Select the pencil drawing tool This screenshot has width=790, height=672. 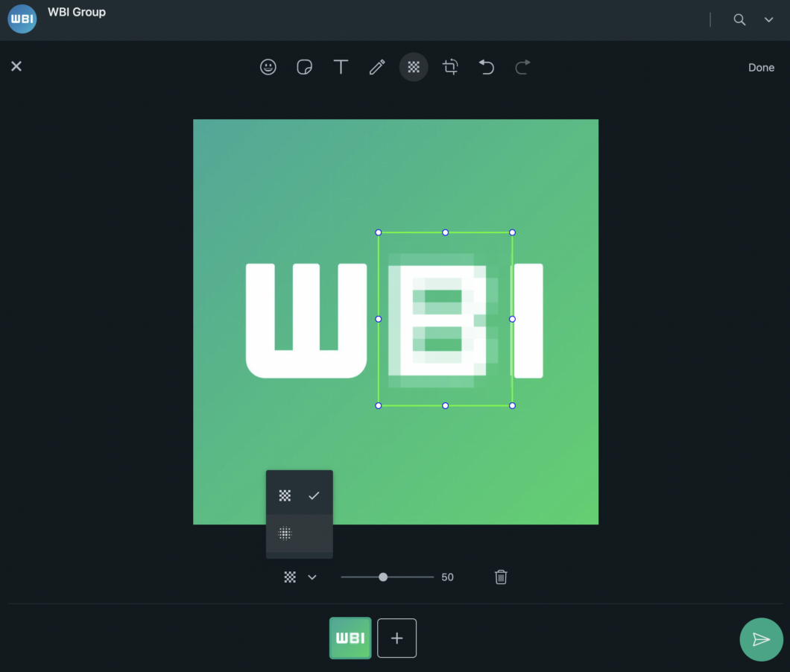377,67
